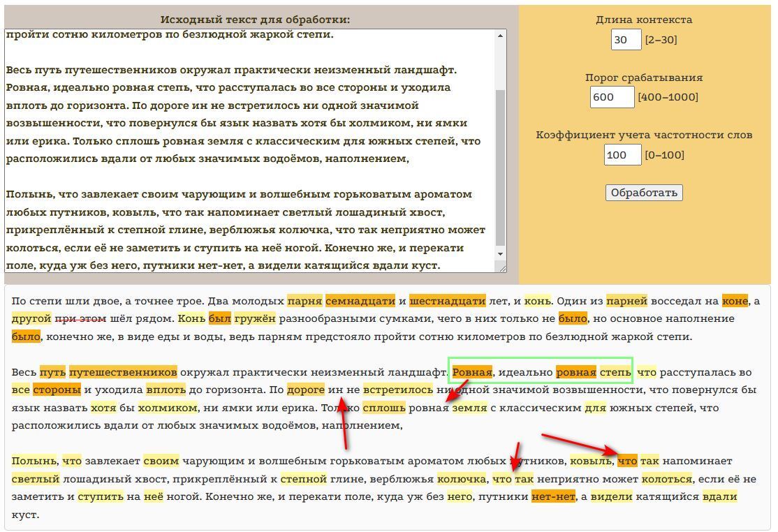Click highlighted word ступить in results
778x532 pixels.
coord(101,496)
